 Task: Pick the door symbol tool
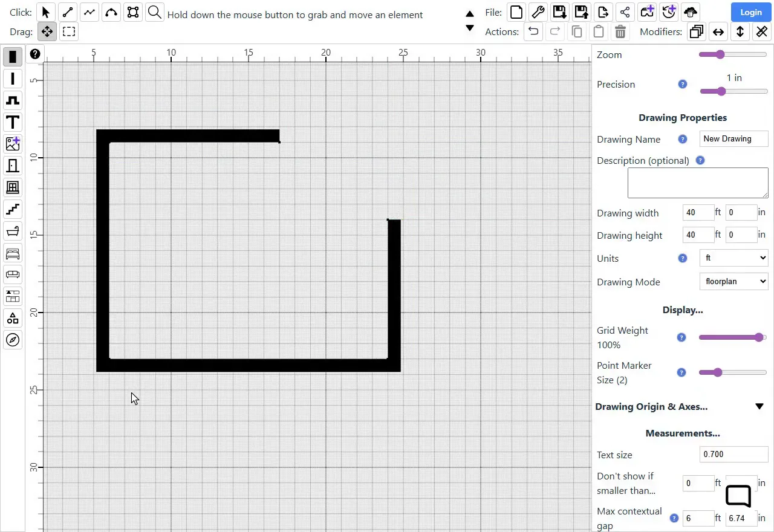(x=13, y=166)
